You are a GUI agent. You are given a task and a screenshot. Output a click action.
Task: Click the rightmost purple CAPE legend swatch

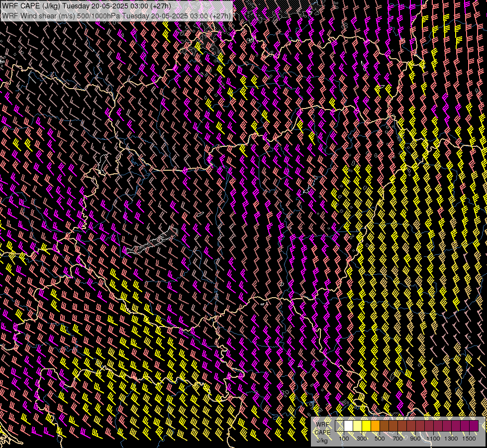(x=474, y=426)
